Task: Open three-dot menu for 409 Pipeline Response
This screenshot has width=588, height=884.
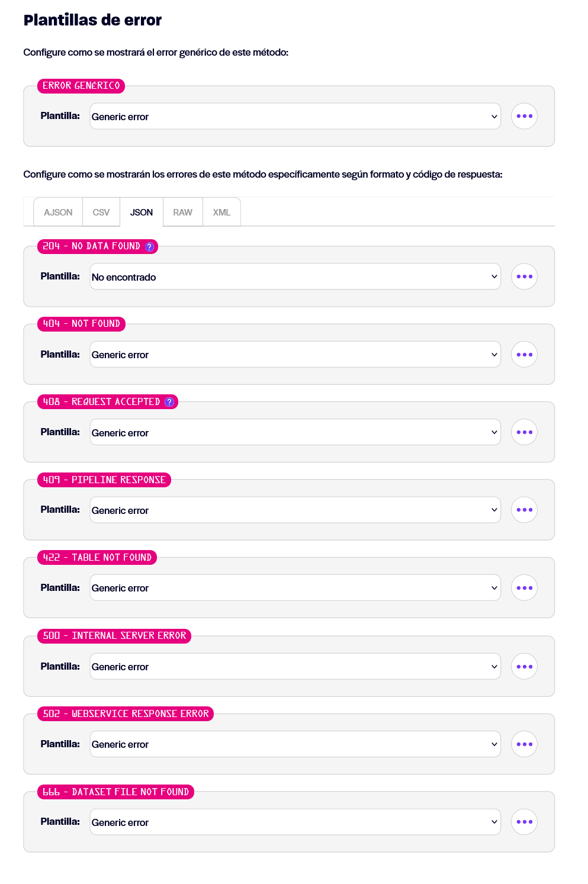Action: (x=524, y=510)
